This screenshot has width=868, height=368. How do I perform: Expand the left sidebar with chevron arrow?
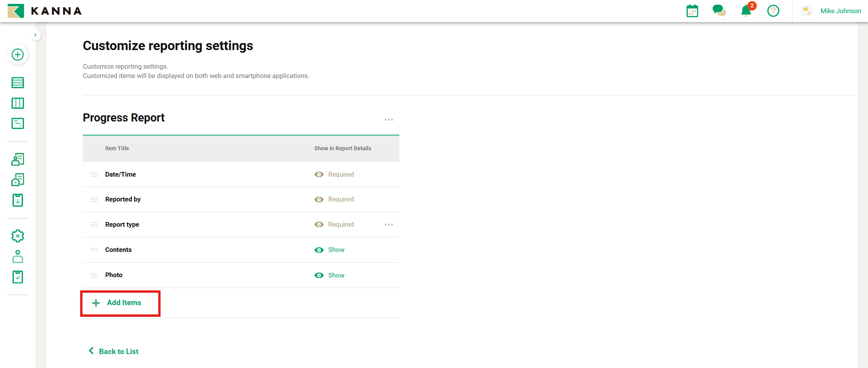[35, 35]
